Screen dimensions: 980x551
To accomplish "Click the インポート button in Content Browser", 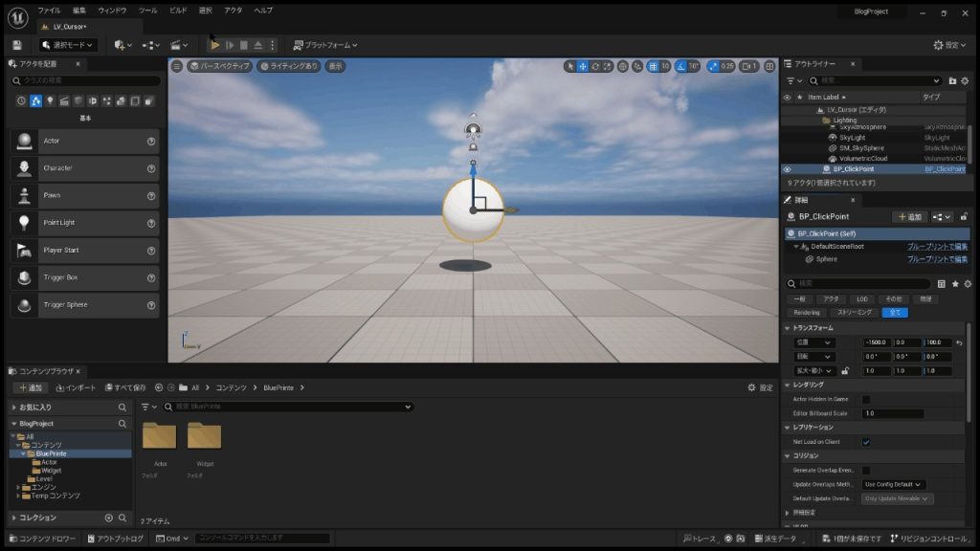I will 76,387.
